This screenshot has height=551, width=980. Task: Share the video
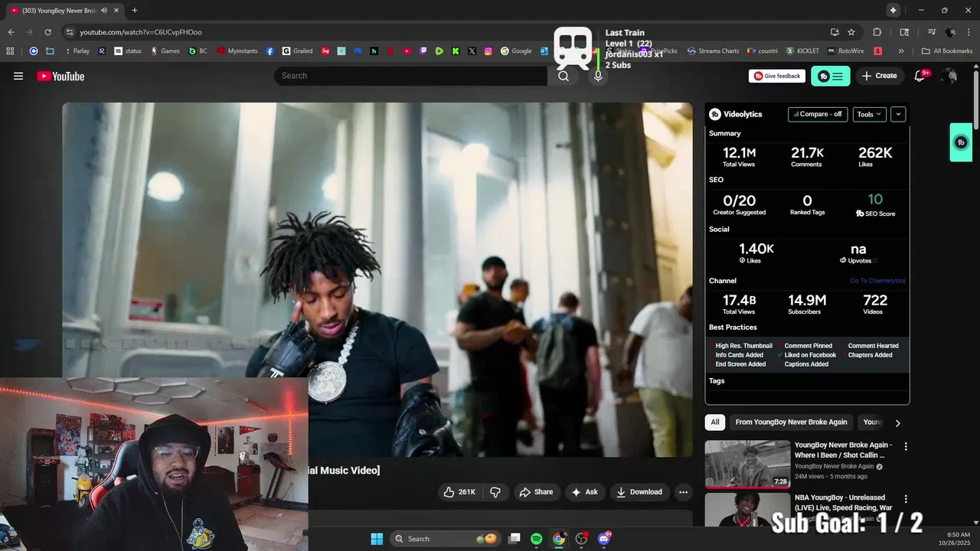coord(536,492)
